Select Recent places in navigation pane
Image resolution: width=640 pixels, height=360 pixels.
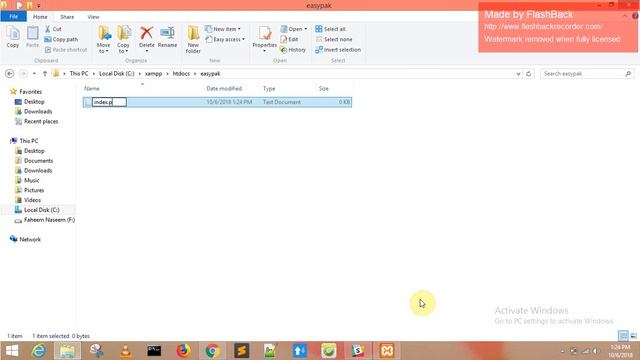click(x=41, y=121)
